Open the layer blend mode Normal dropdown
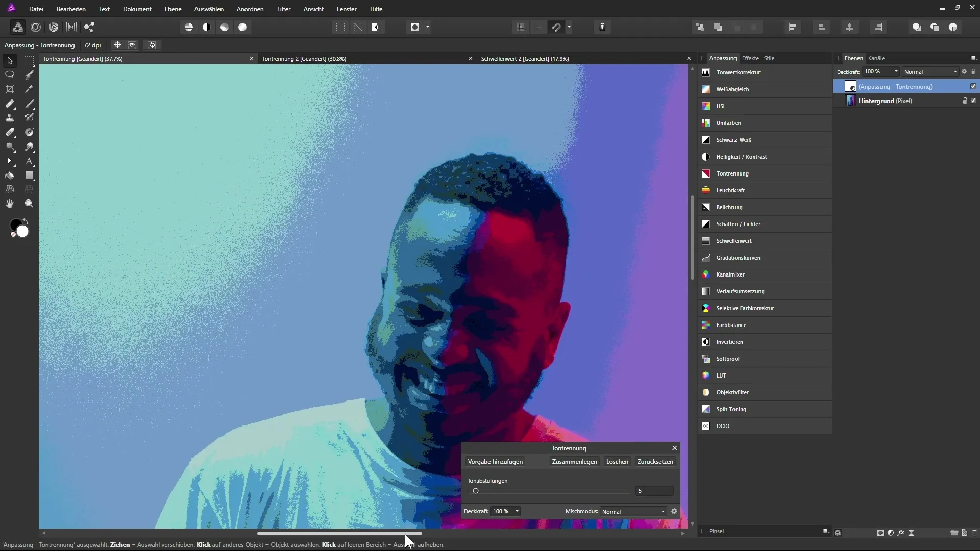Image resolution: width=980 pixels, height=551 pixels. [930, 71]
